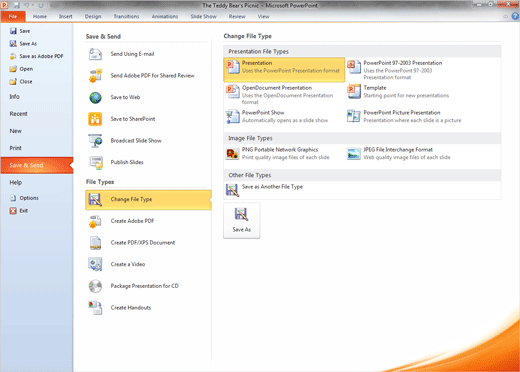Image resolution: width=520 pixels, height=372 pixels.
Task: Click the Save as Another File Type icon
Action: 233,190
